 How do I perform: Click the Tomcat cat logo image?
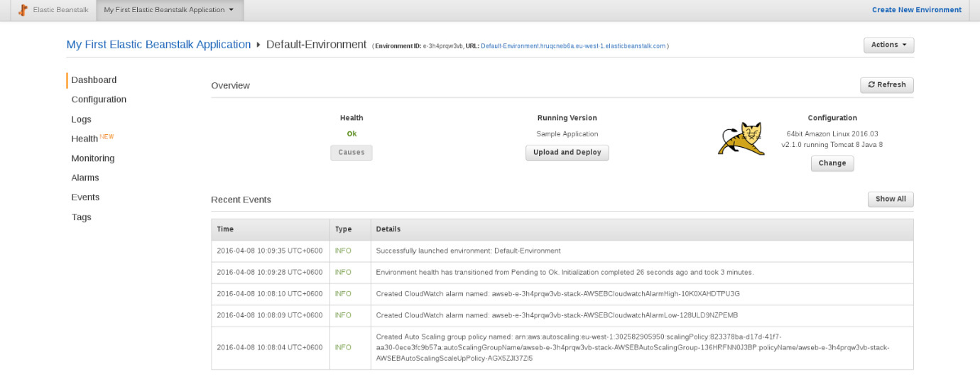pos(741,140)
